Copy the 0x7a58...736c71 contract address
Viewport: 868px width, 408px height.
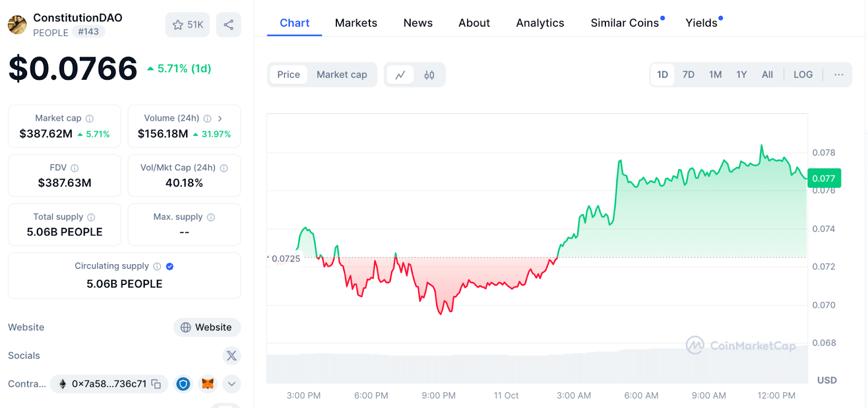pos(156,384)
